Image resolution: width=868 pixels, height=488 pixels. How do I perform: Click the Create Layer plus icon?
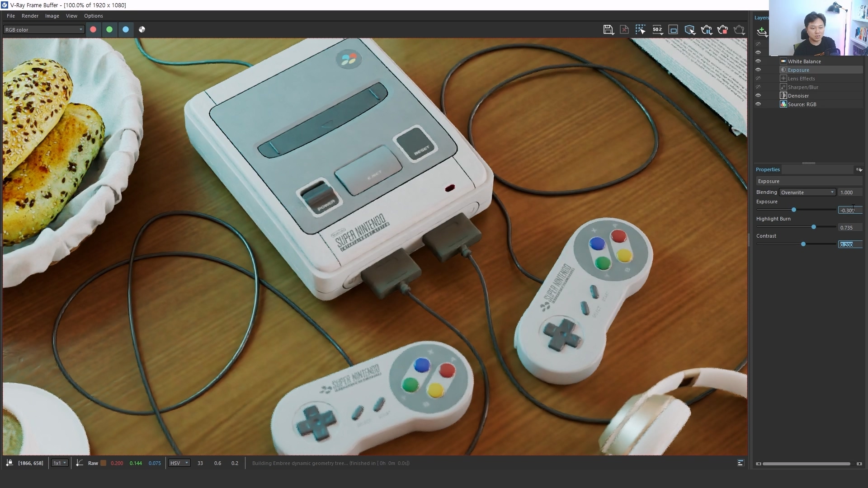(x=762, y=32)
